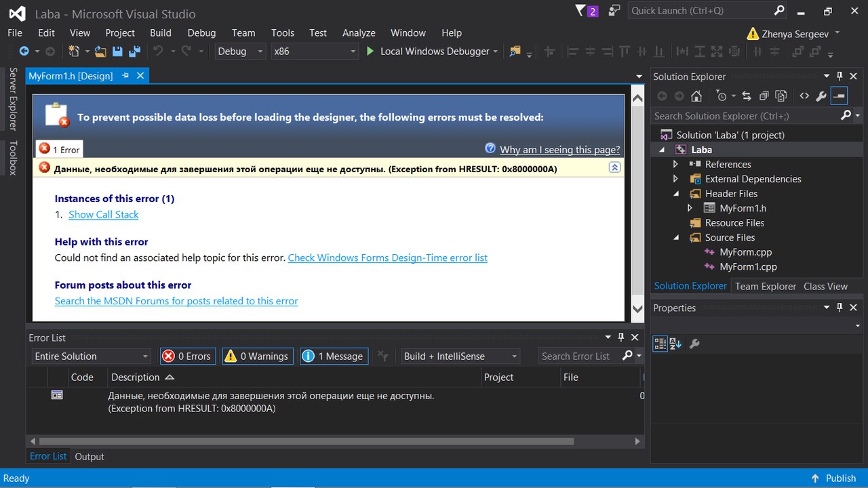Open the Analyze menu
Viewport: 868px width, 488px height.
(x=359, y=33)
